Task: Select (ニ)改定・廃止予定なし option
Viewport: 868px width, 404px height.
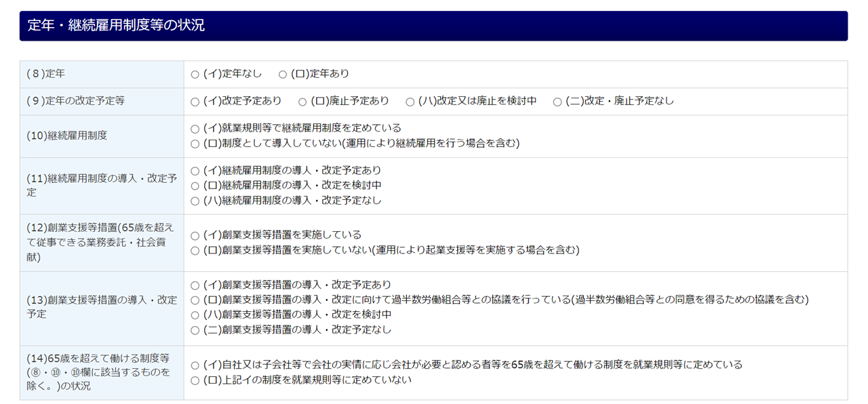Action: coord(557,102)
